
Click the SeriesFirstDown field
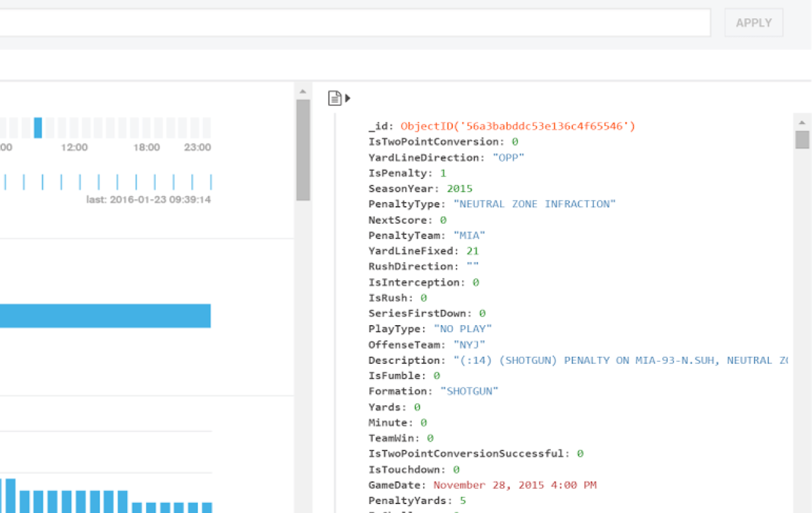pos(427,313)
